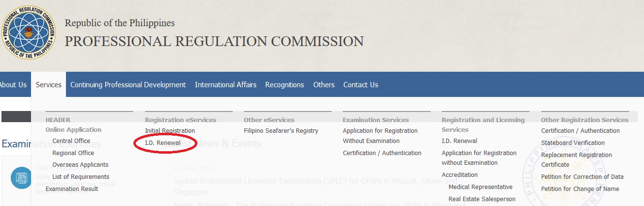Open Overseas Applicants link

(x=80, y=165)
